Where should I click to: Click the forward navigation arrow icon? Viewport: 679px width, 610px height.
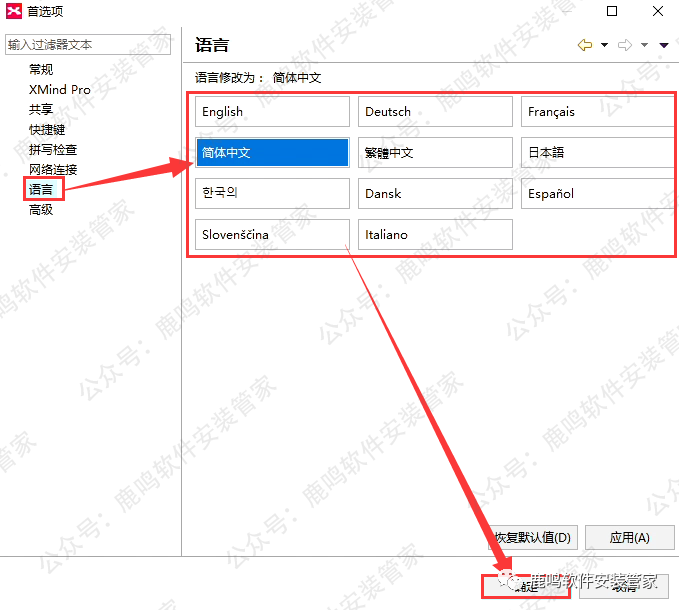click(625, 45)
